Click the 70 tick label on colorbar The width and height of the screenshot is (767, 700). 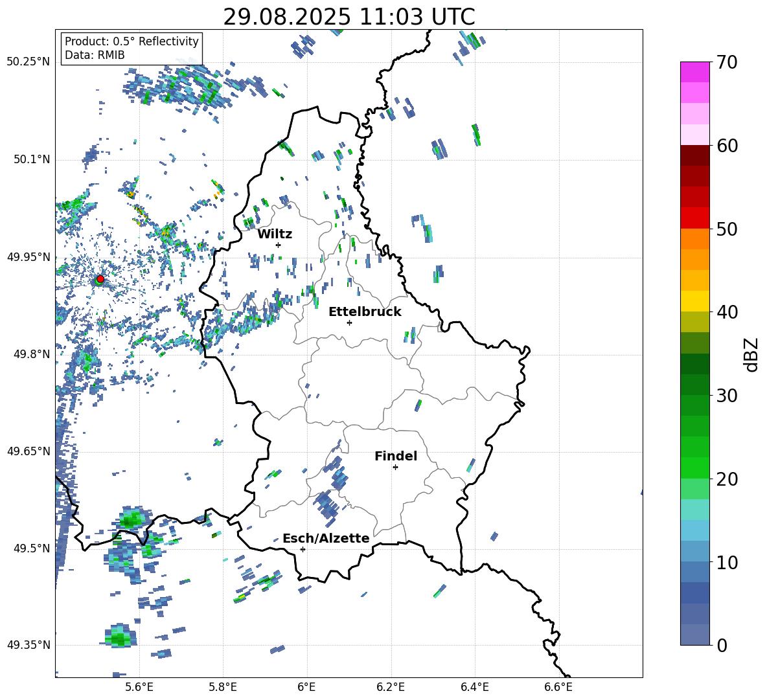click(727, 63)
